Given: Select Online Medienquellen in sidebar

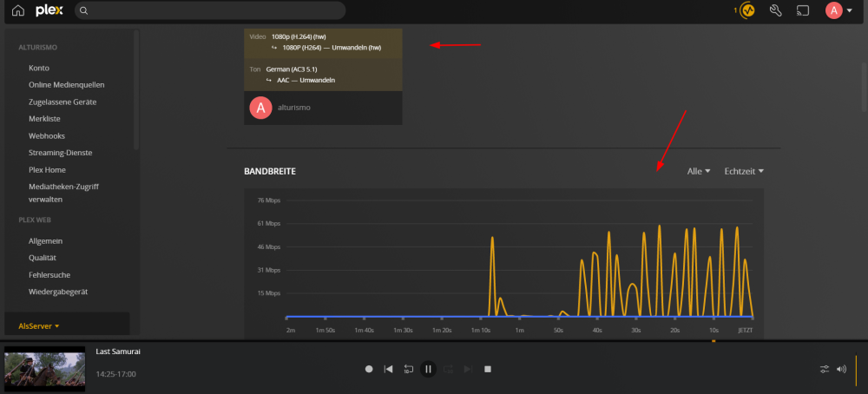Looking at the screenshot, I should coord(67,85).
